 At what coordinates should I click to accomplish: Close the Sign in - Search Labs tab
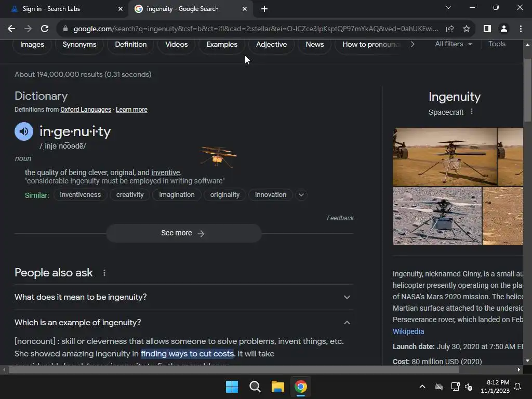pos(121,9)
